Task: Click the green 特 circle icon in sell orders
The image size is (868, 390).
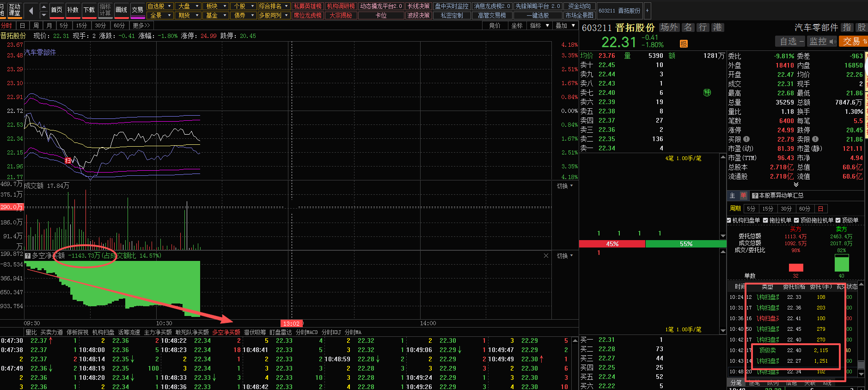Action: (707, 93)
